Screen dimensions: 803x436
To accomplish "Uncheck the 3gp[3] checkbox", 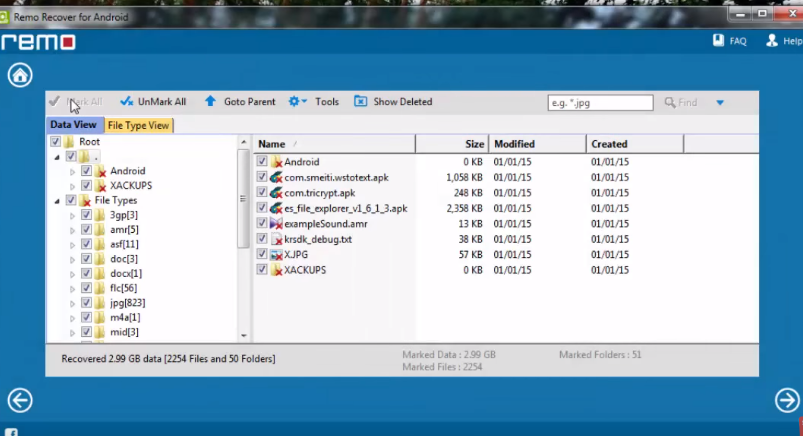I will [x=86, y=215].
